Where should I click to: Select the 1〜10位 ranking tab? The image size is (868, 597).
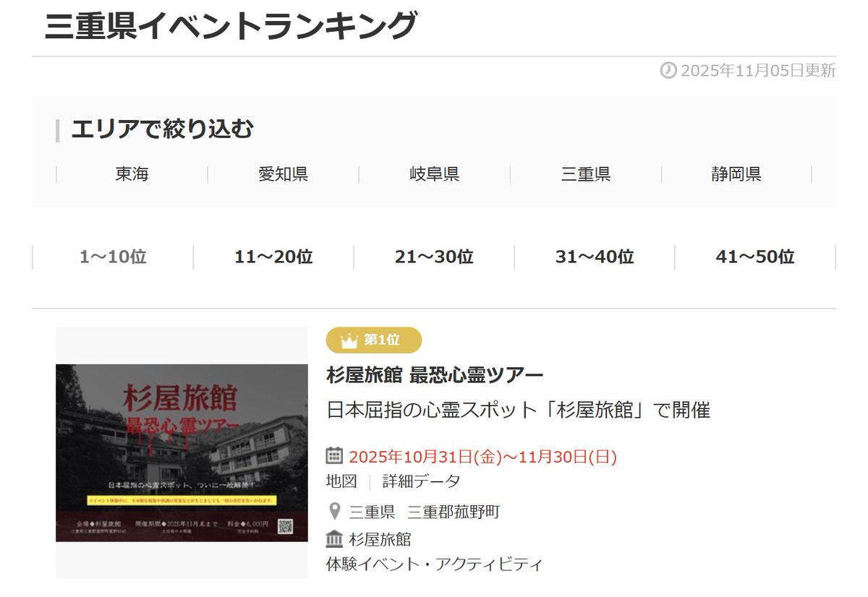coord(113,257)
